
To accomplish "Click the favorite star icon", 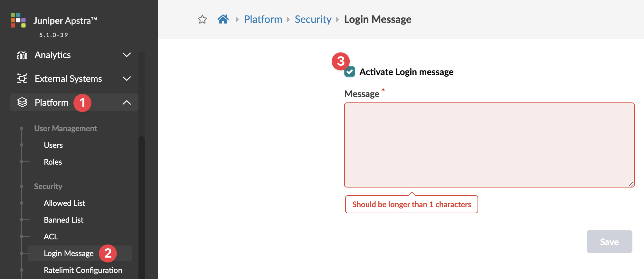I will point(202,20).
